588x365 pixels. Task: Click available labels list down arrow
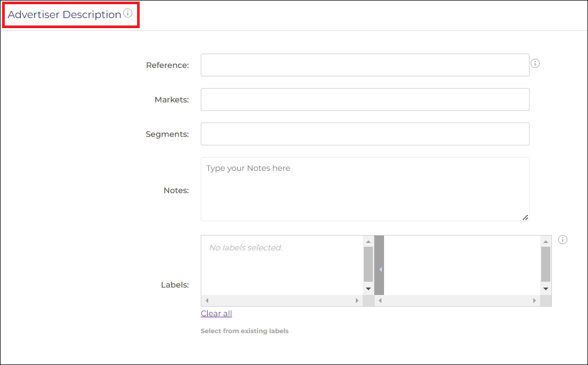pyautogui.click(x=546, y=289)
